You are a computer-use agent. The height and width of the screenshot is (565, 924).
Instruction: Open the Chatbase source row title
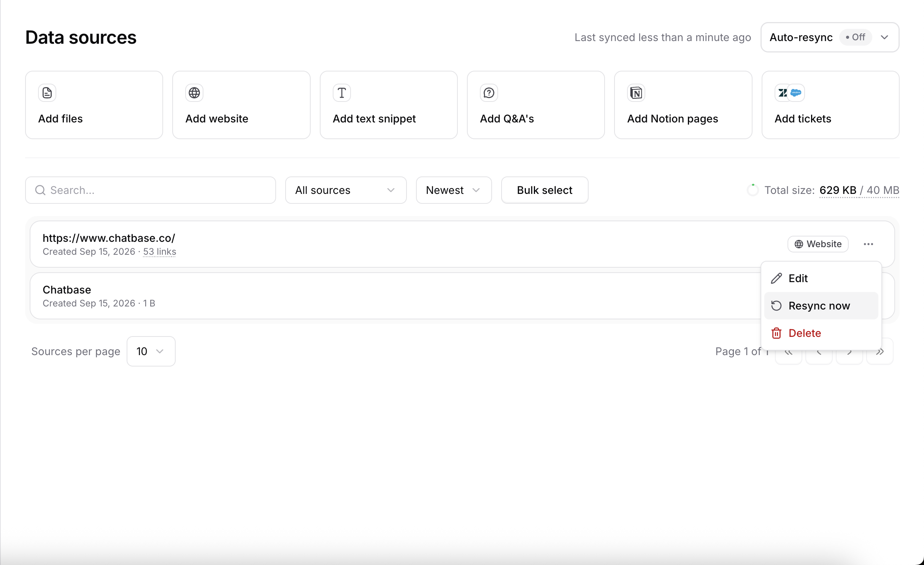click(67, 290)
